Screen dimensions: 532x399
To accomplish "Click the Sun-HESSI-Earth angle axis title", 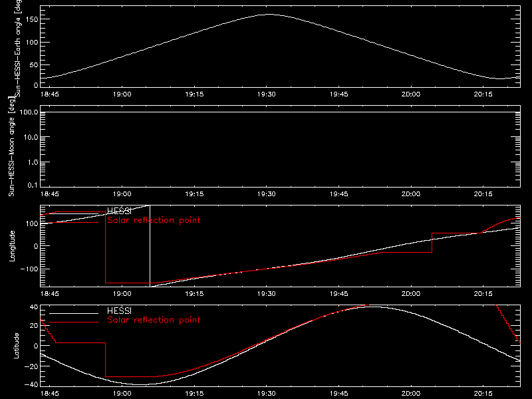I will coord(18,48).
